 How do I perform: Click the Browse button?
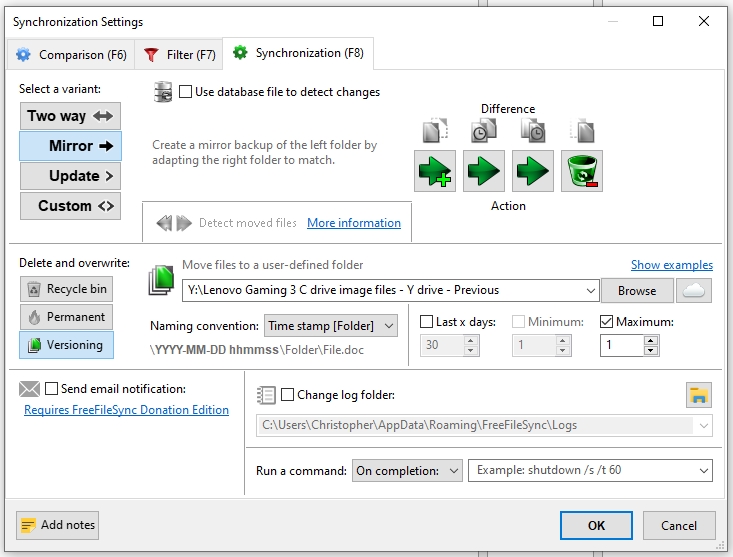pos(637,291)
